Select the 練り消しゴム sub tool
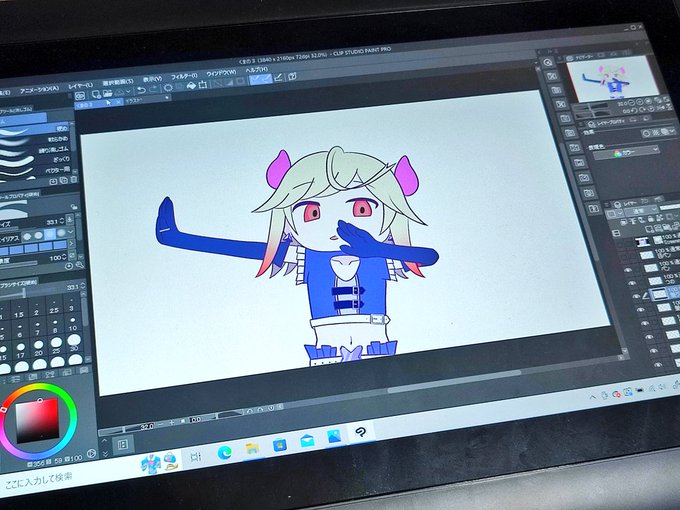 pos(34,151)
